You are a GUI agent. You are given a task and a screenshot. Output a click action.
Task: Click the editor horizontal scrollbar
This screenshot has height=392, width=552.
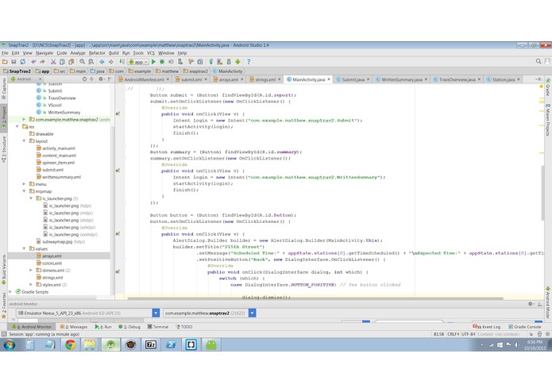point(315,298)
